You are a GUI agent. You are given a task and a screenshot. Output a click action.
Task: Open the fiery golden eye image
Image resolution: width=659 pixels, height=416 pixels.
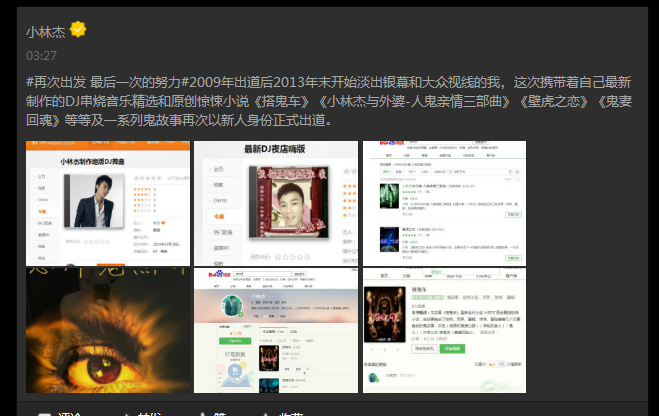point(108,330)
